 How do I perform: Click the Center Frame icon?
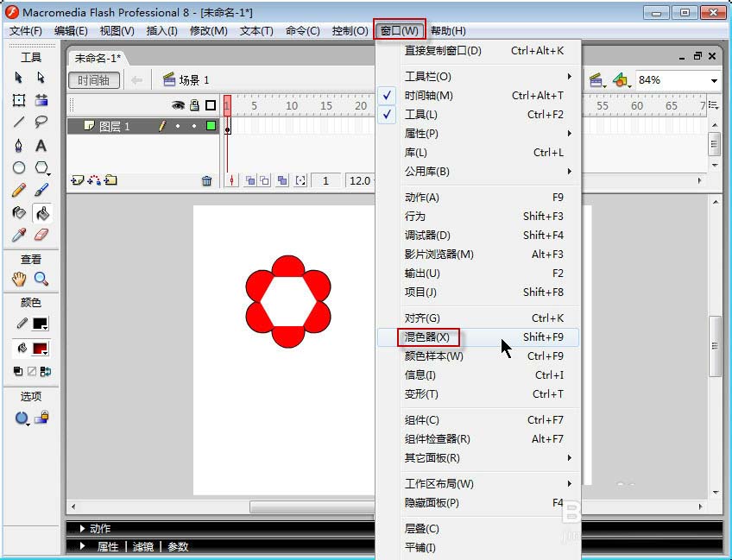click(231, 180)
